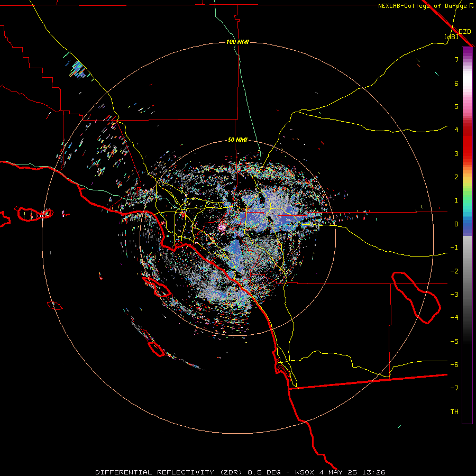The width and height of the screenshot is (476, 476).
Task: Click the "50 NMI" range ring label
Action: point(237,140)
